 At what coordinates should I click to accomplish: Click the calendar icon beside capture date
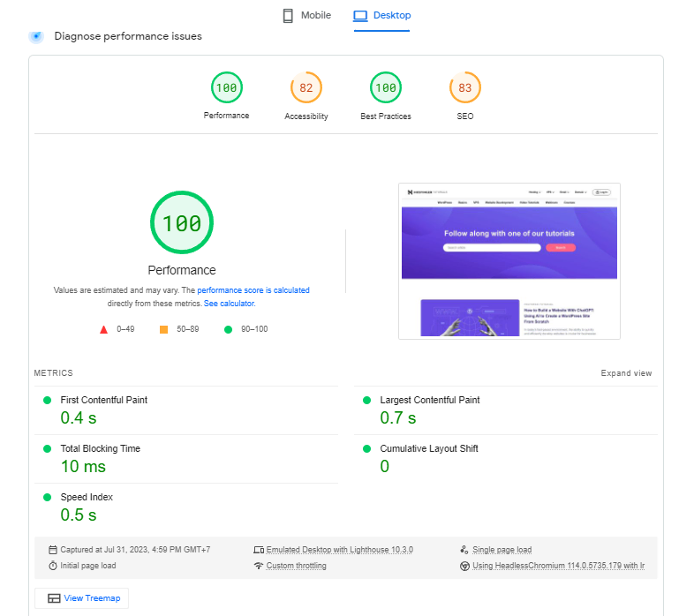point(53,550)
